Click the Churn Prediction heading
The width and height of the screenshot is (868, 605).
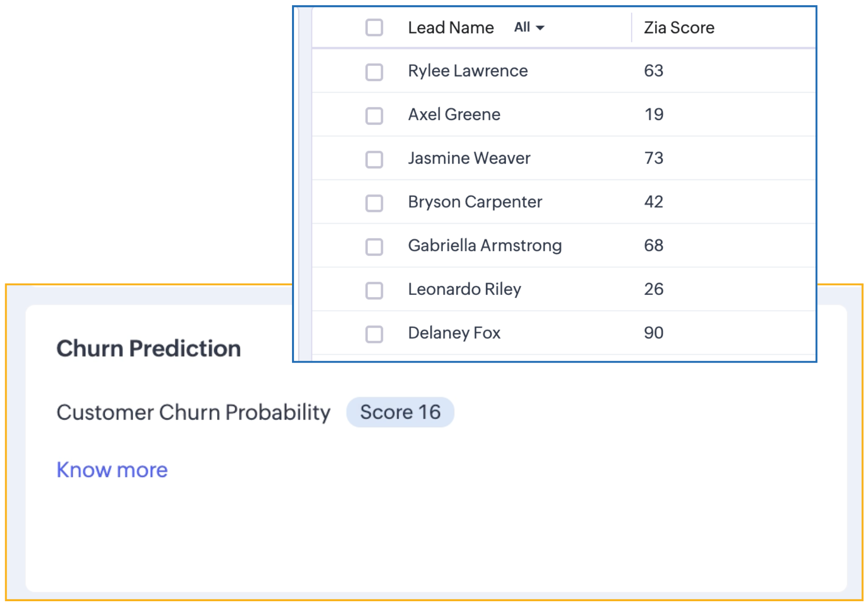(148, 348)
